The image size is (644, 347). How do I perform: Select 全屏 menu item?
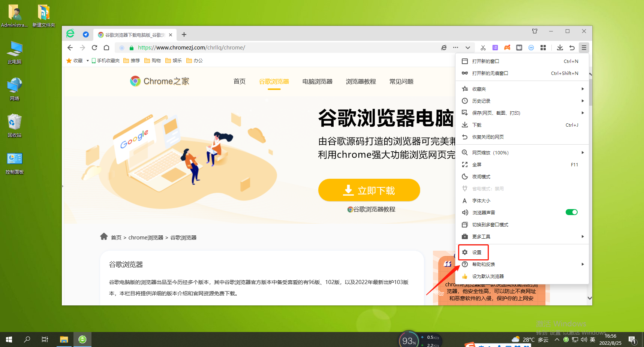click(x=522, y=165)
